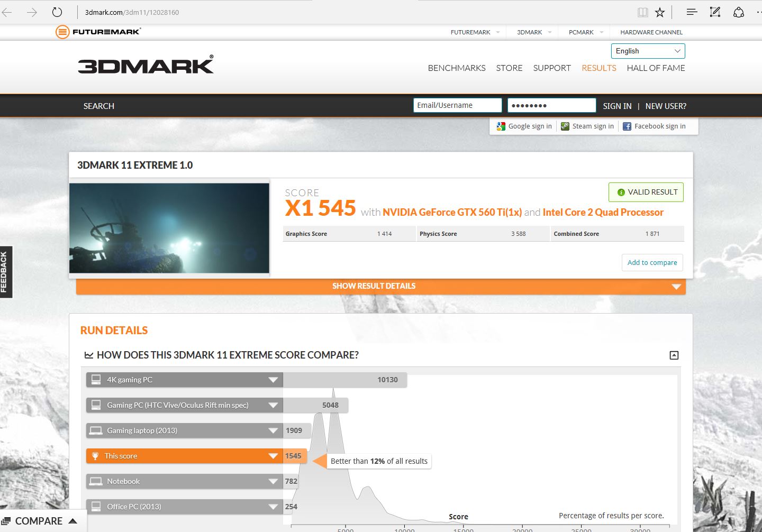
Task: Expand the Gaming PC (HTC Vive/Oculus Rift) arrow
Action: point(273,405)
